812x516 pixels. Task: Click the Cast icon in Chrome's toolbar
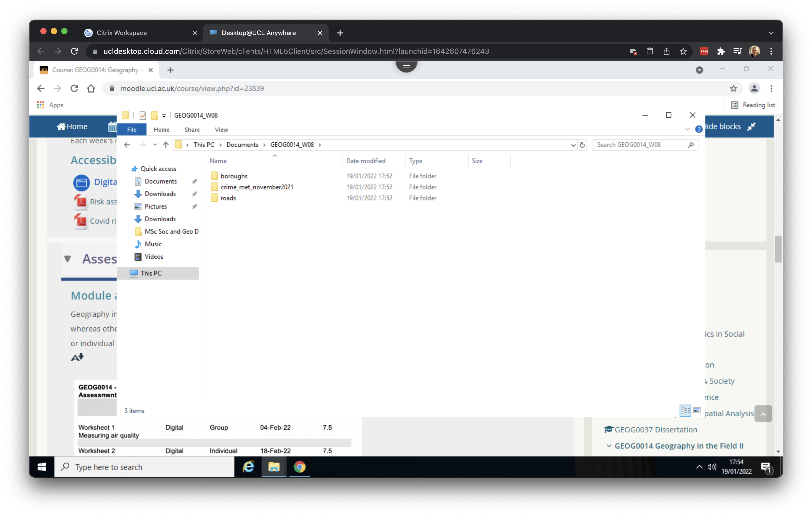pos(633,51)
